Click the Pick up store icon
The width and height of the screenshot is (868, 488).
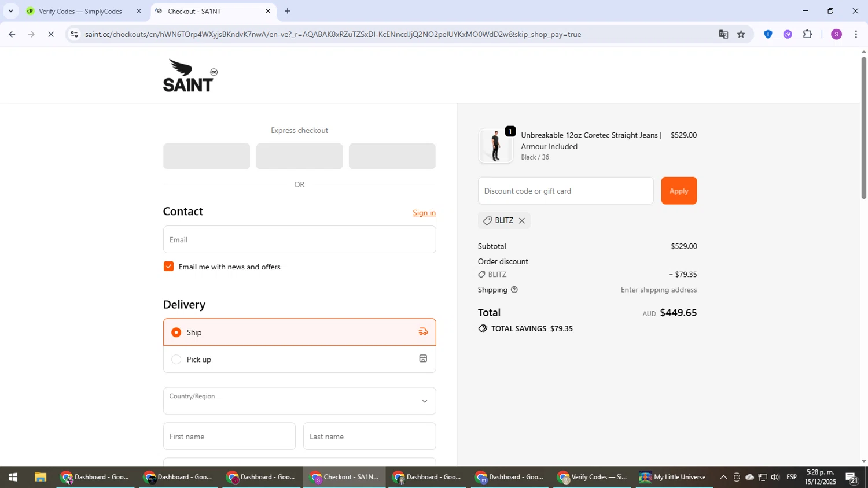[x=423, y=359]
